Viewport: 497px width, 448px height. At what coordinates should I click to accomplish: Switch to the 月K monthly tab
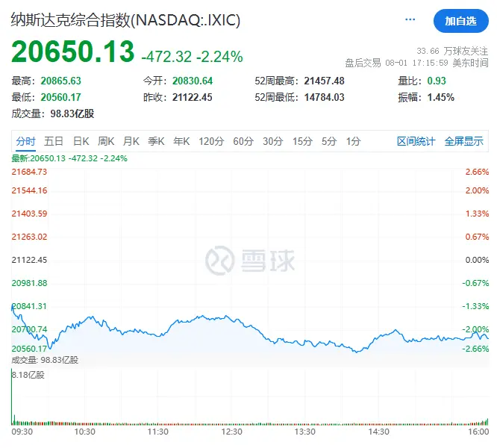tap(131, 141)
